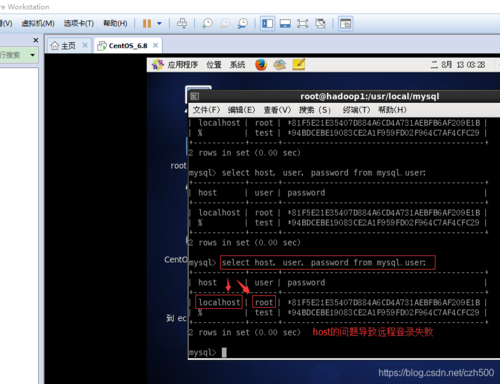Open the terminal 搜索(S) menu
500x384 pixels.
tap(314, 110)
